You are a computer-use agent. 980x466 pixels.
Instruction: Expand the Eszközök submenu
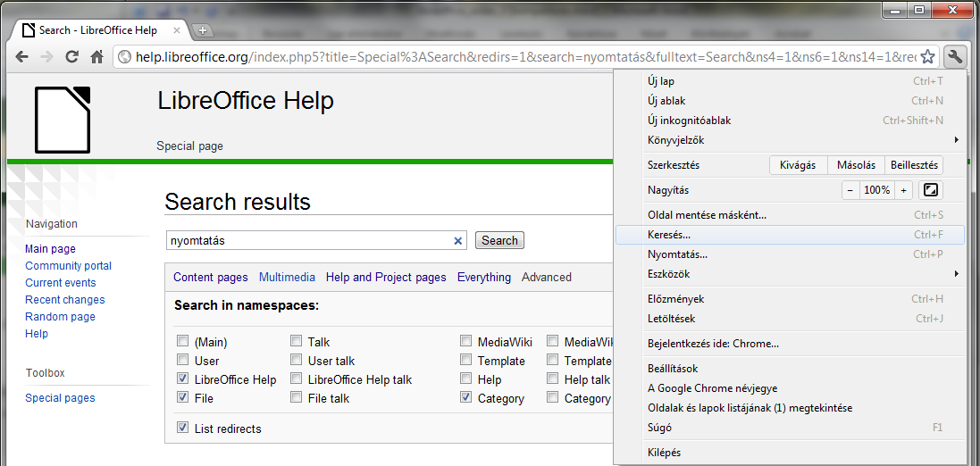pos(790,273)
